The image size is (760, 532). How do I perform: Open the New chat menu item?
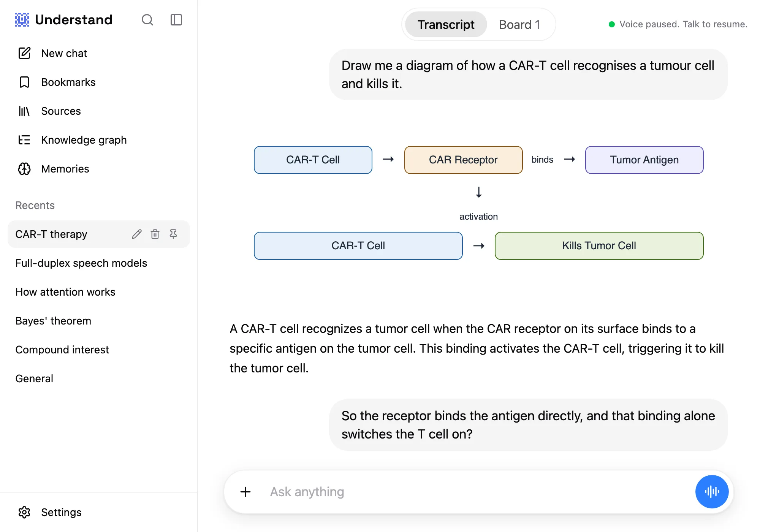point(99,53)
